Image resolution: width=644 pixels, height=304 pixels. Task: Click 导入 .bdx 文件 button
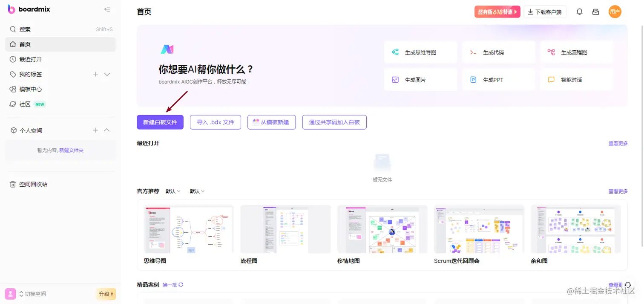[216, 122]
